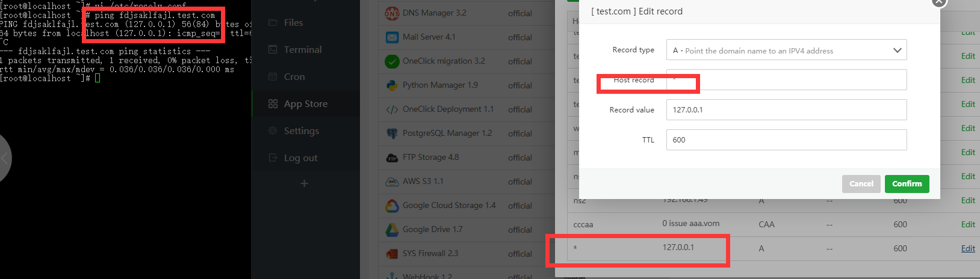Click the DNS Manager 3.2 icon
The width and height of the screenshot is (980, 279).
[392, 13]
